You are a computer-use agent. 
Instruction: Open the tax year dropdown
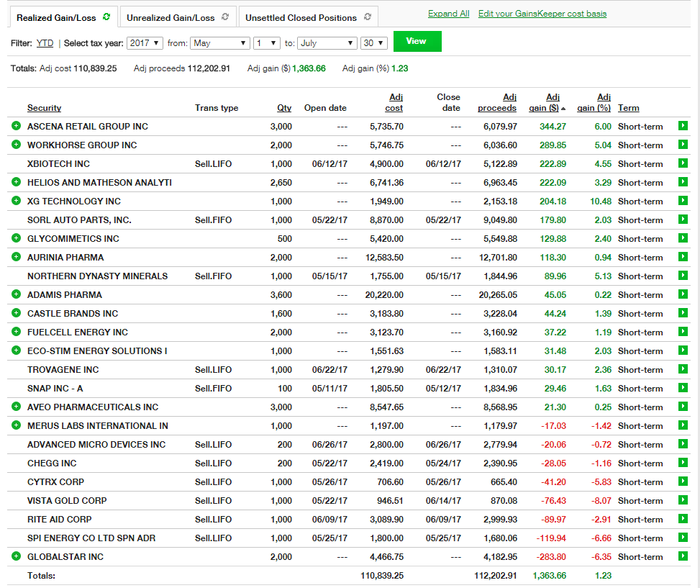click(145, 43)
